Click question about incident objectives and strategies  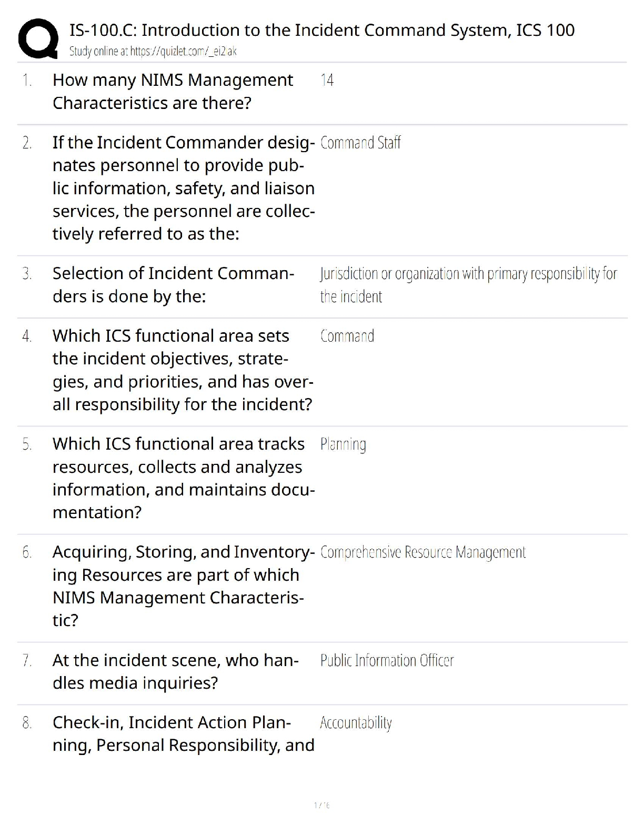(183, 370)
